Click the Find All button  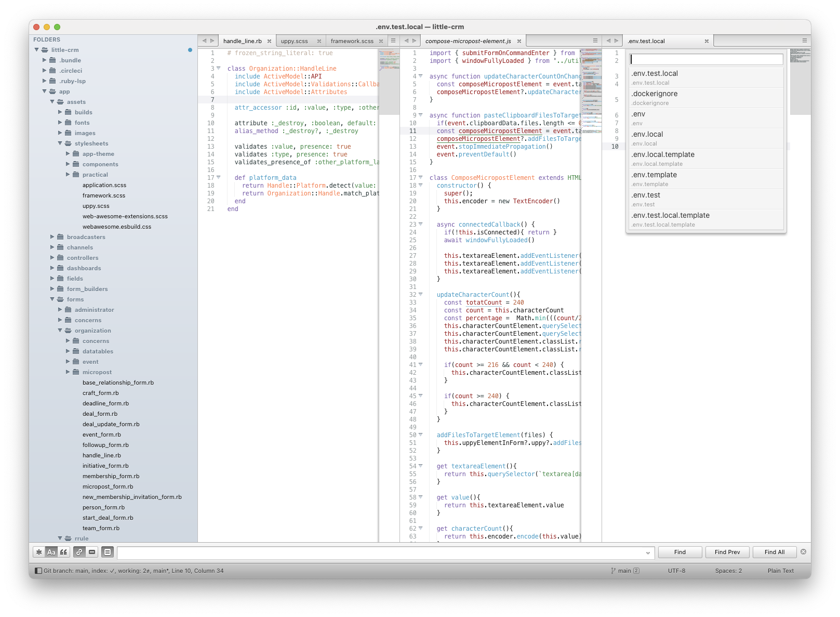774,552
